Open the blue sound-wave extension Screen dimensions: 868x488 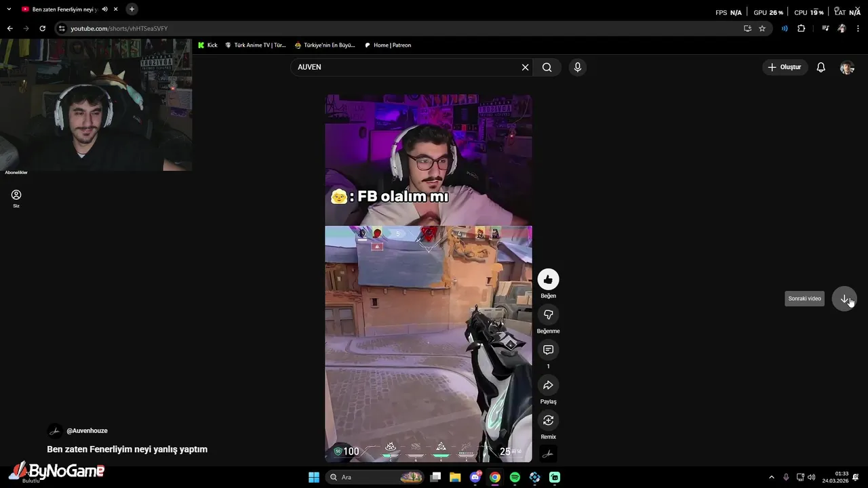click(785, 28)
